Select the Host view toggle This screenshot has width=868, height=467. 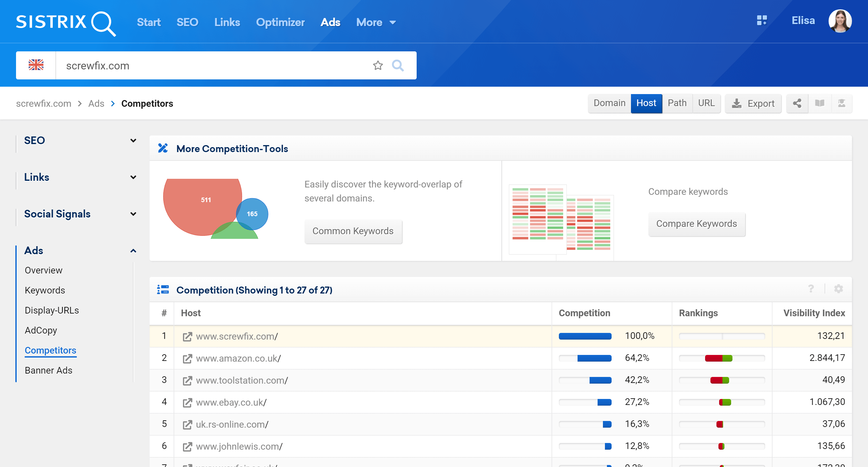646,103
